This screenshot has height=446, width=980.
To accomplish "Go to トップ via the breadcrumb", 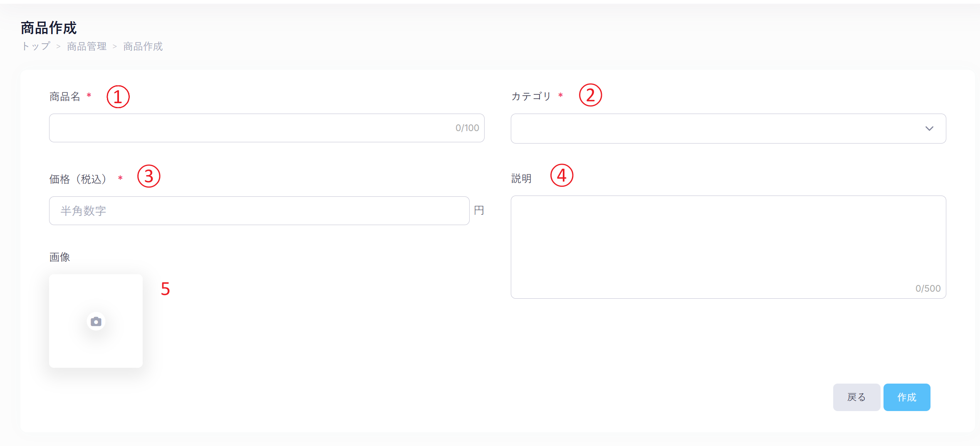I will [36, 46].
